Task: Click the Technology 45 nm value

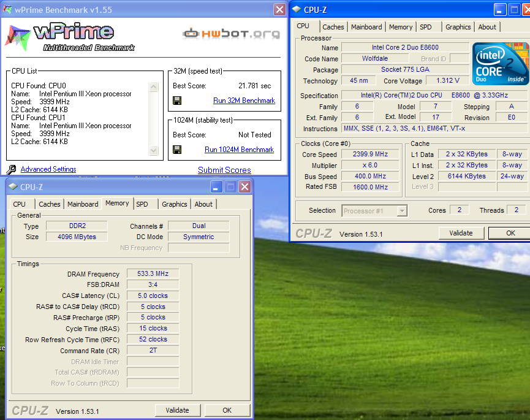Action: (x=358, y=80)
